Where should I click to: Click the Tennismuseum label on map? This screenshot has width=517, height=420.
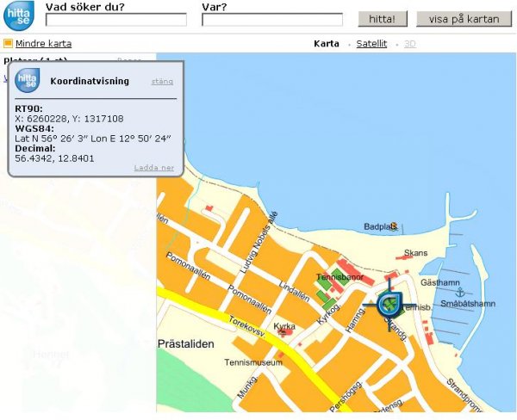coord(253,362)
